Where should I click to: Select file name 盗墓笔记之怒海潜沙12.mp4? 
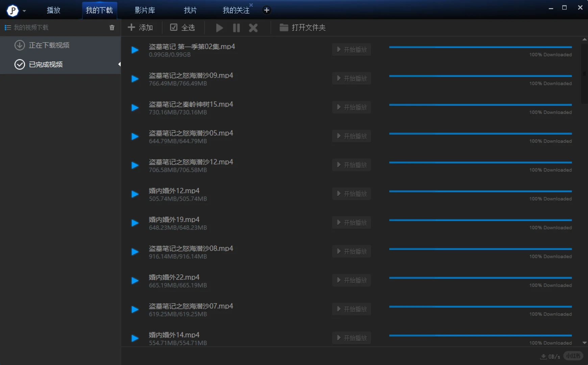click(191, 162)
